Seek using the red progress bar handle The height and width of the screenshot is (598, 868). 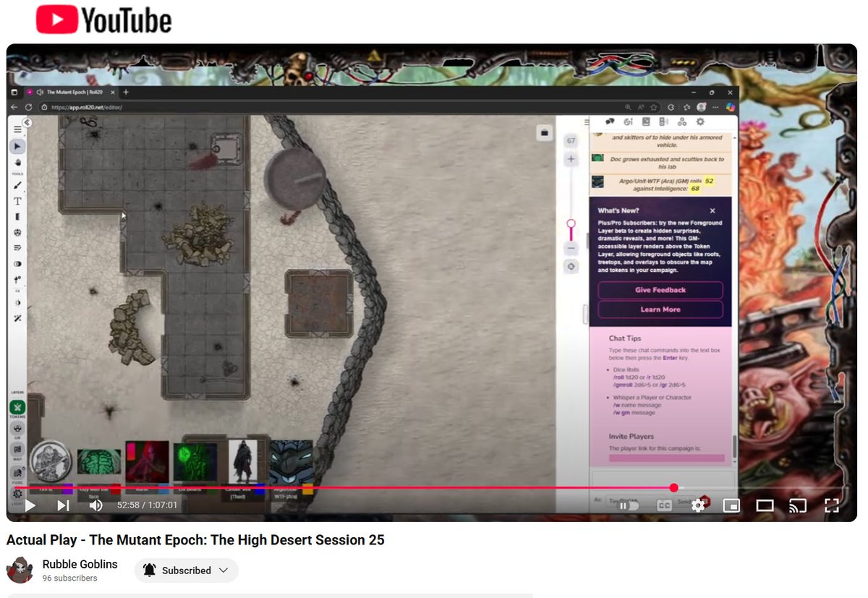(674, 488)
